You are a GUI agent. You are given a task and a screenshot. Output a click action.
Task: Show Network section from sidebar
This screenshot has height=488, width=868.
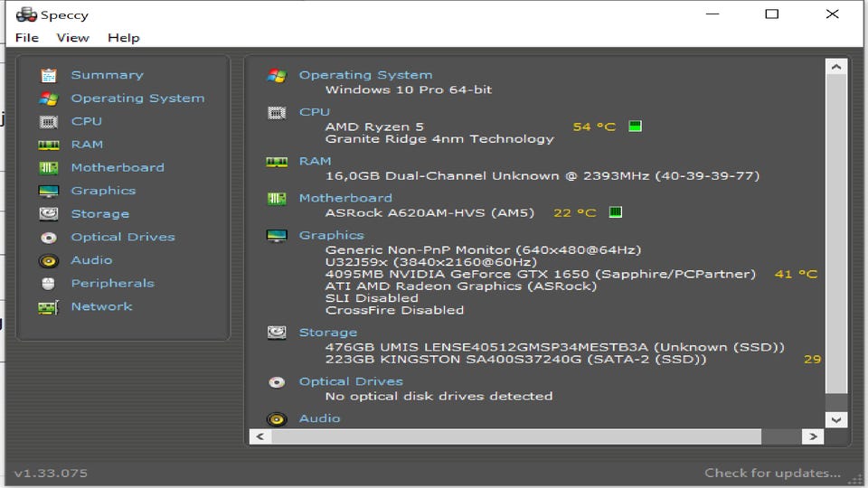[102, 306]
